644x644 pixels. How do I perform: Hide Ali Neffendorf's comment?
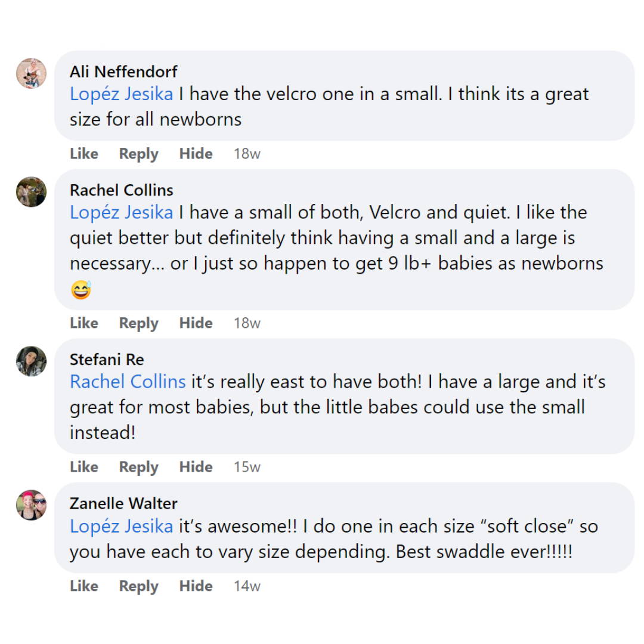coord(196,154)
